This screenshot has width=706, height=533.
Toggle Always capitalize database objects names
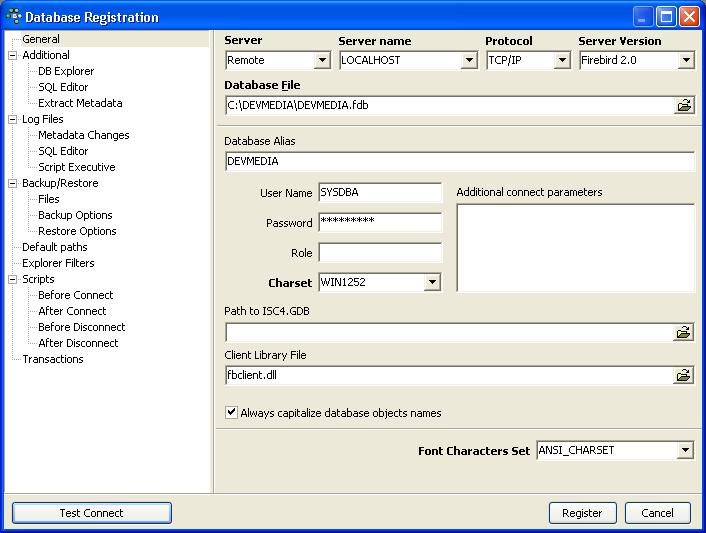[x=232, y=413]
